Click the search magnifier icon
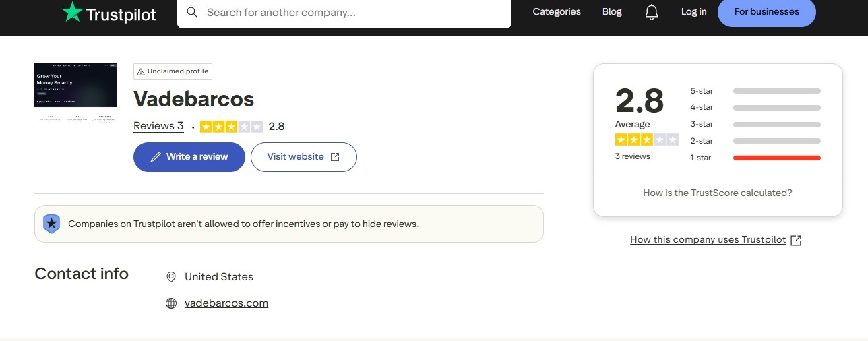 pyautogui.click(x=192, y=12)
